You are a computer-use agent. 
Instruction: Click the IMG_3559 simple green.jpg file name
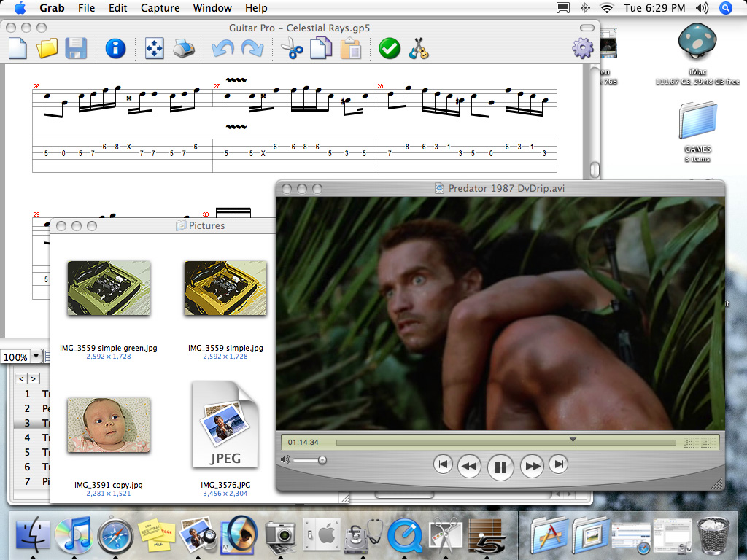point(109,348)
